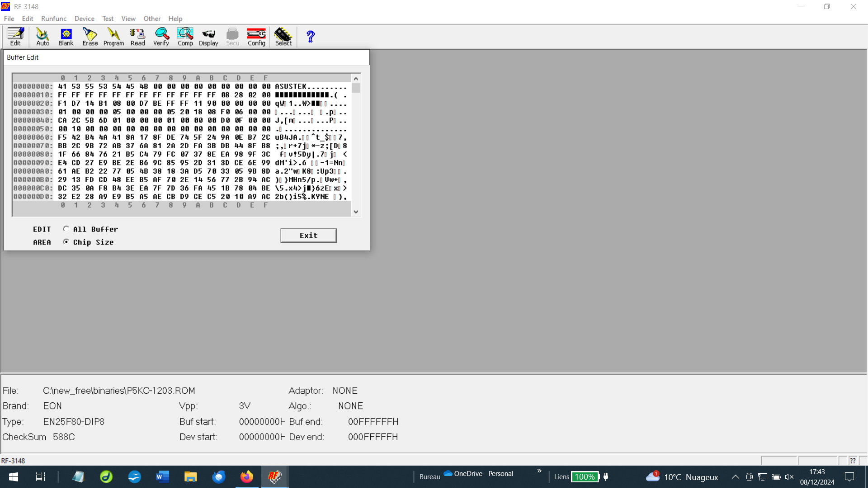Viewport: 868px width, 490px height.
Task: Click the Read chip toolbar icon
Action: pos(137,37)
